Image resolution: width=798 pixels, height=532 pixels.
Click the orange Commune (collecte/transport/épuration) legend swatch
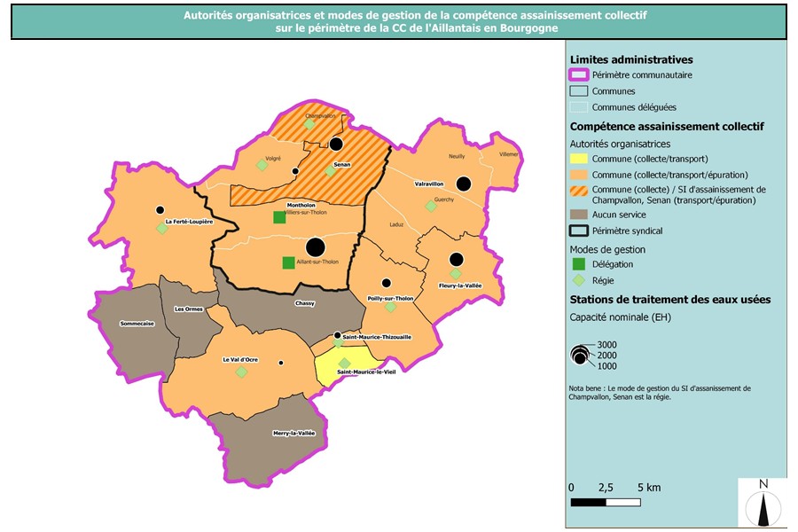579,175
